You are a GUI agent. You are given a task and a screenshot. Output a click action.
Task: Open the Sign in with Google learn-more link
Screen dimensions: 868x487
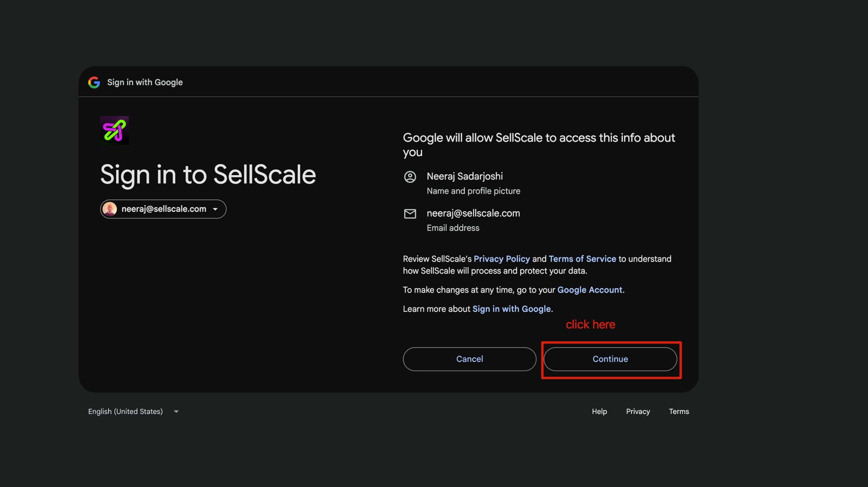511,309
